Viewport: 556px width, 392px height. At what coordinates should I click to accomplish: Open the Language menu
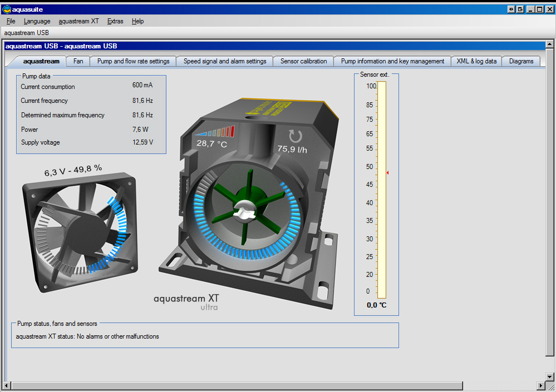pos(37,21)
